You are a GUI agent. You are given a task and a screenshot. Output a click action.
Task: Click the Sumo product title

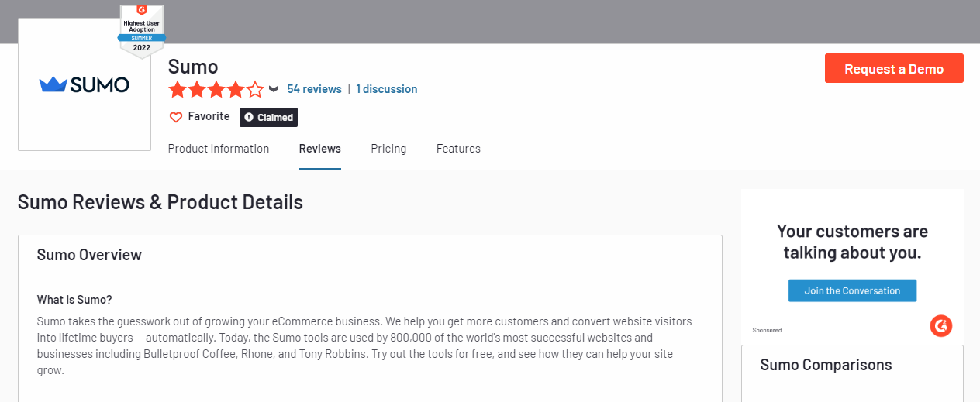pyautogui.click(x=193, y=66)
